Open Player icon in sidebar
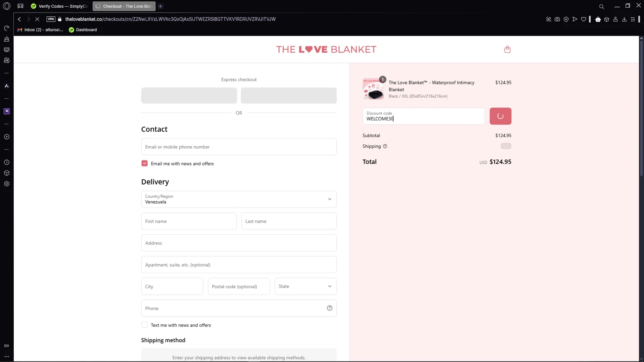The image size is (644, 362). pos(7,137)
